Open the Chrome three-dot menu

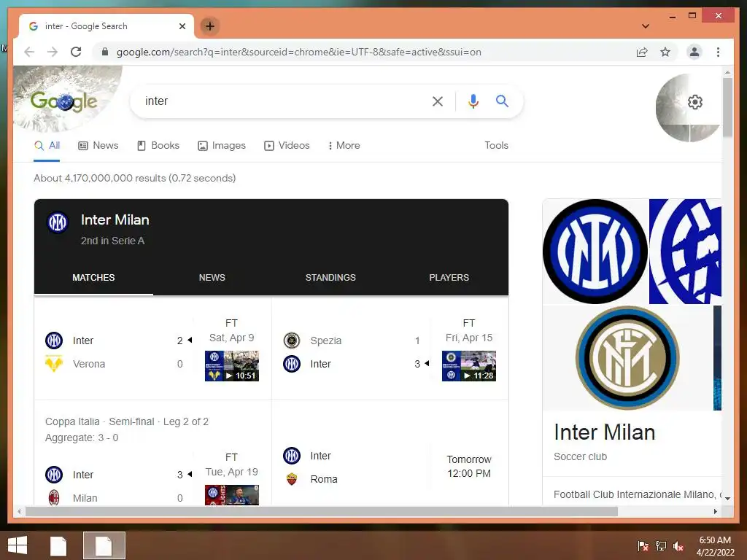coord(718,52)
